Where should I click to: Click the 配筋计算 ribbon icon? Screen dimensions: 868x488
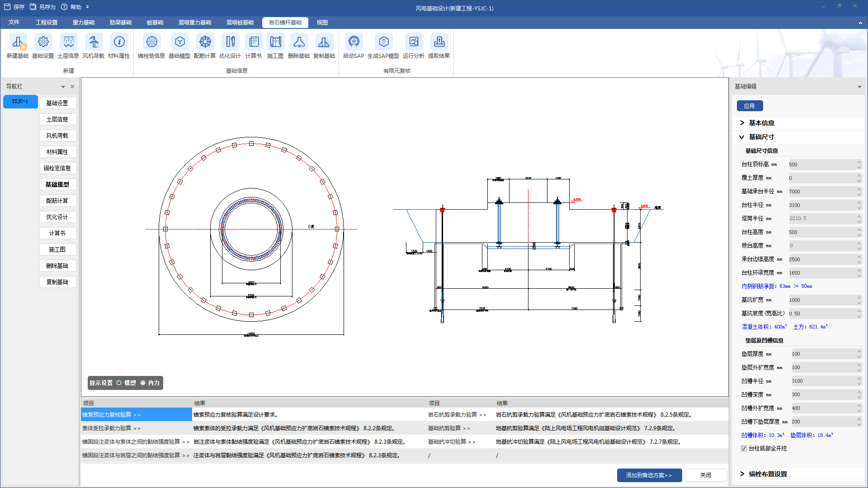(205, 43)
